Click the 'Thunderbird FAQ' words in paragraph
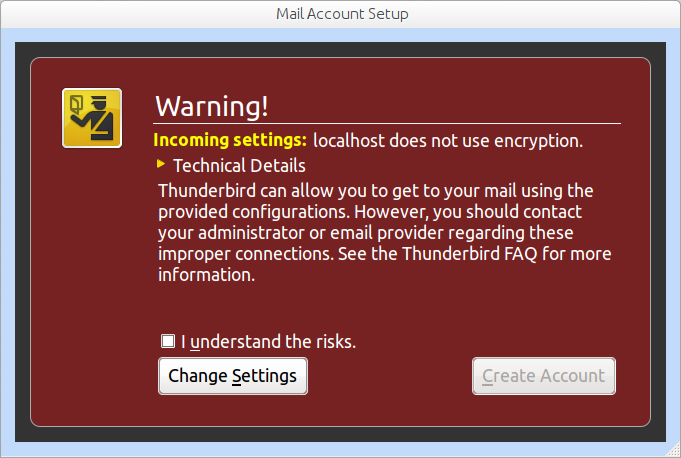Screen dimensions: 681x458 point(469,254)
